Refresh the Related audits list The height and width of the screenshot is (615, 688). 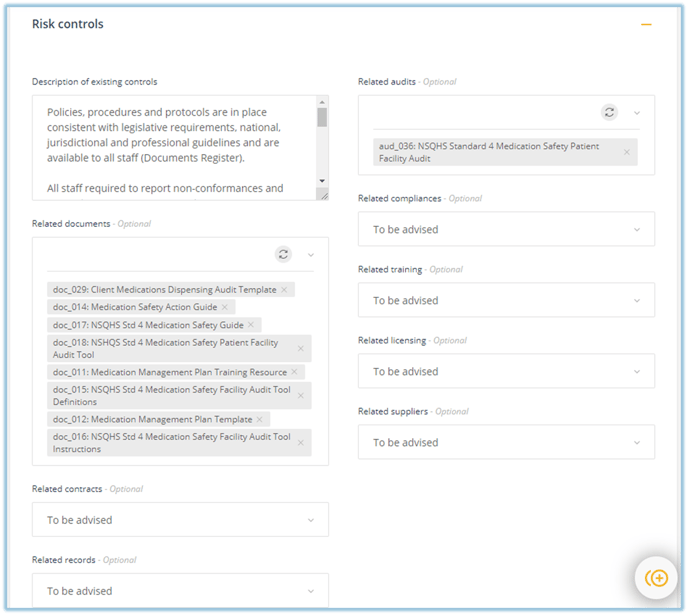[x=609, y=112]
